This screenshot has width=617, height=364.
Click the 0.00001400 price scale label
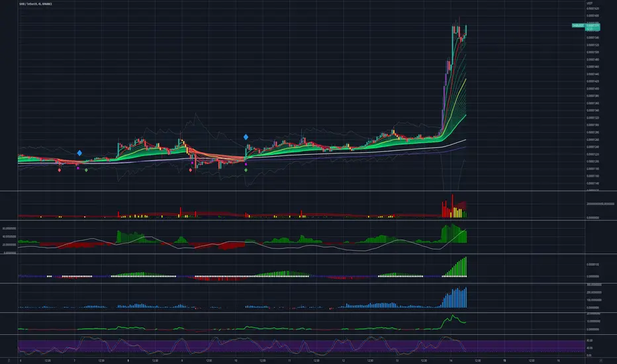click(x=593, y=89)
